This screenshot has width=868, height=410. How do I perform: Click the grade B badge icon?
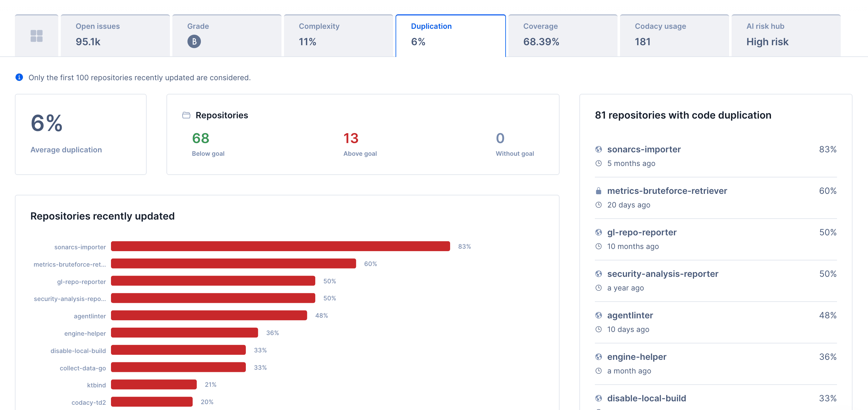click(194, 41)
